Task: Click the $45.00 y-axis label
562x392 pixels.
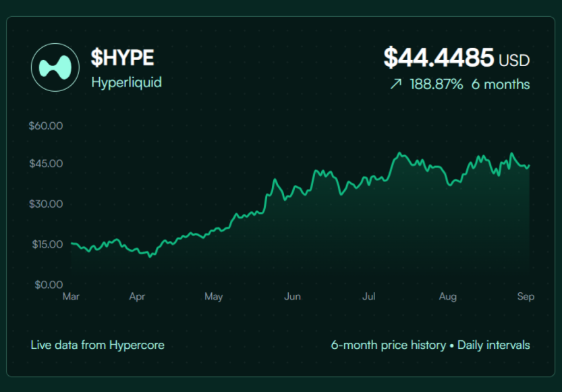Action: click(46, 163)
